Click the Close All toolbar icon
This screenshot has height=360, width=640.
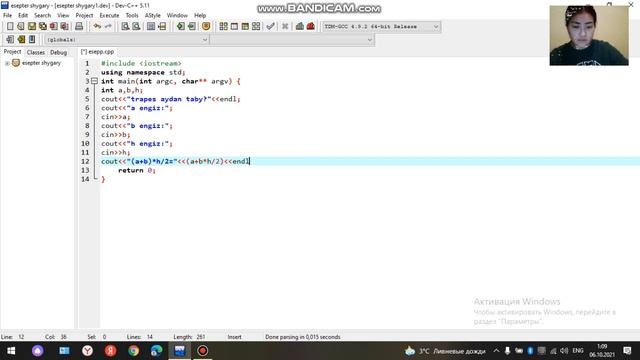pos(64,27)
